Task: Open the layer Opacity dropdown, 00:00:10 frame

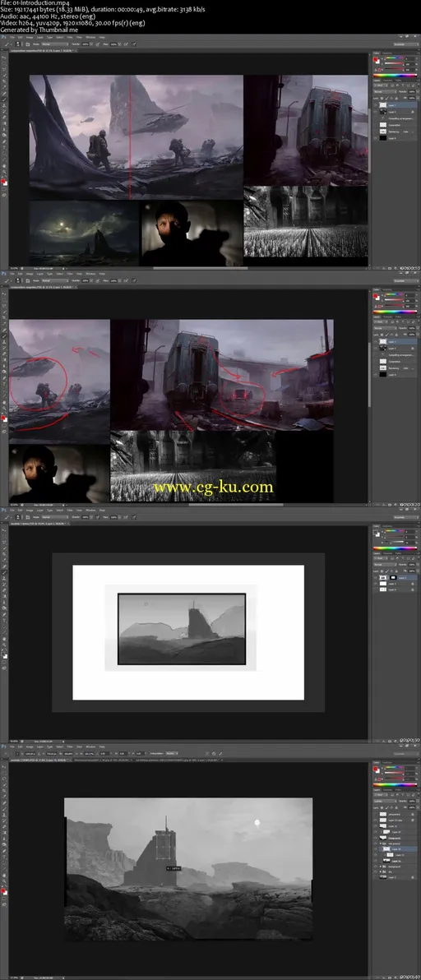Action: [418, 92]
